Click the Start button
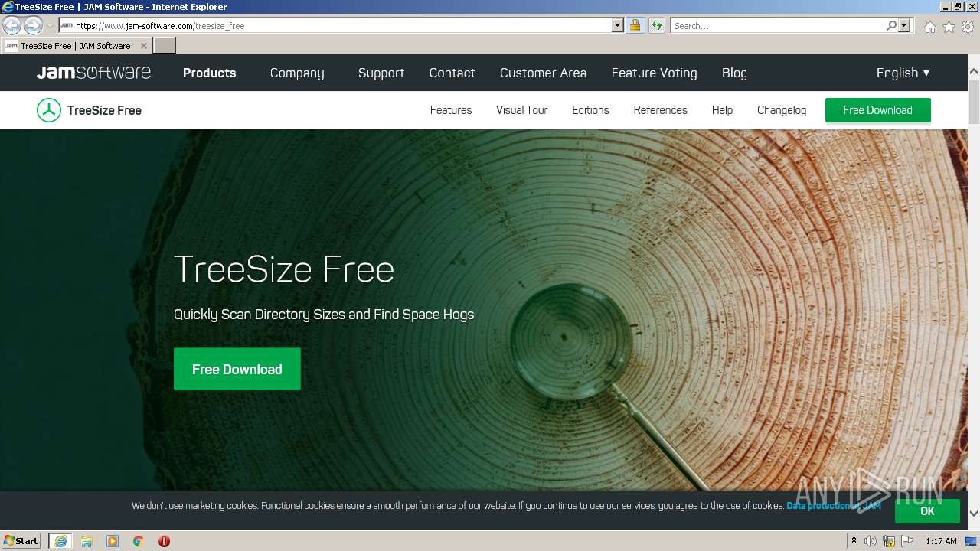Screen dimensions: 980x551 21,541
